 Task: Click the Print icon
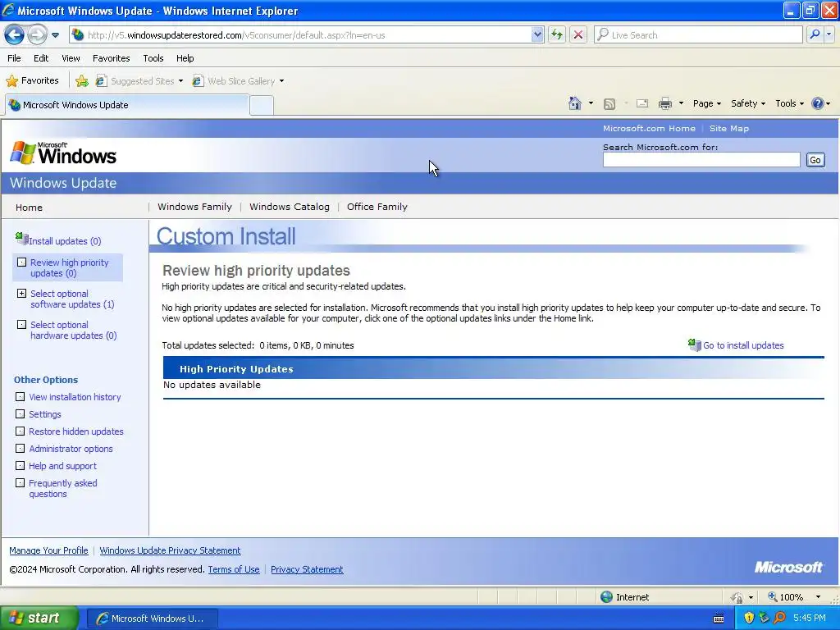[664, 103]
